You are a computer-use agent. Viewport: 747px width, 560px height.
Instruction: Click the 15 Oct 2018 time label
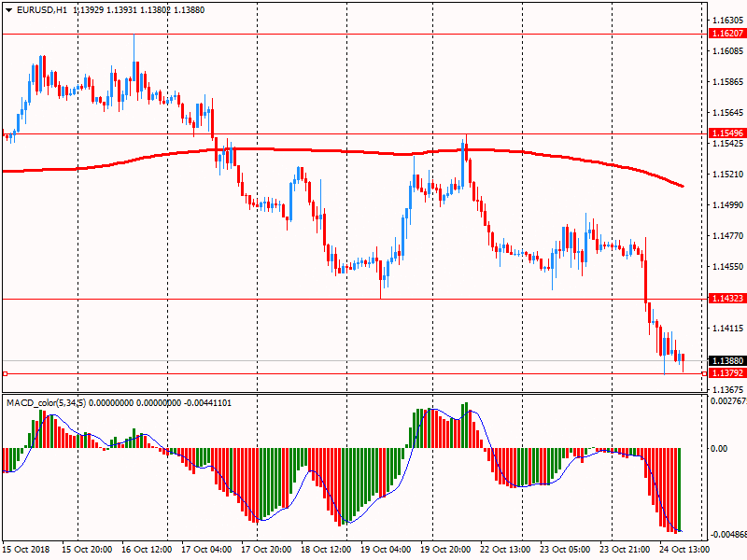(x=28, y=550)
